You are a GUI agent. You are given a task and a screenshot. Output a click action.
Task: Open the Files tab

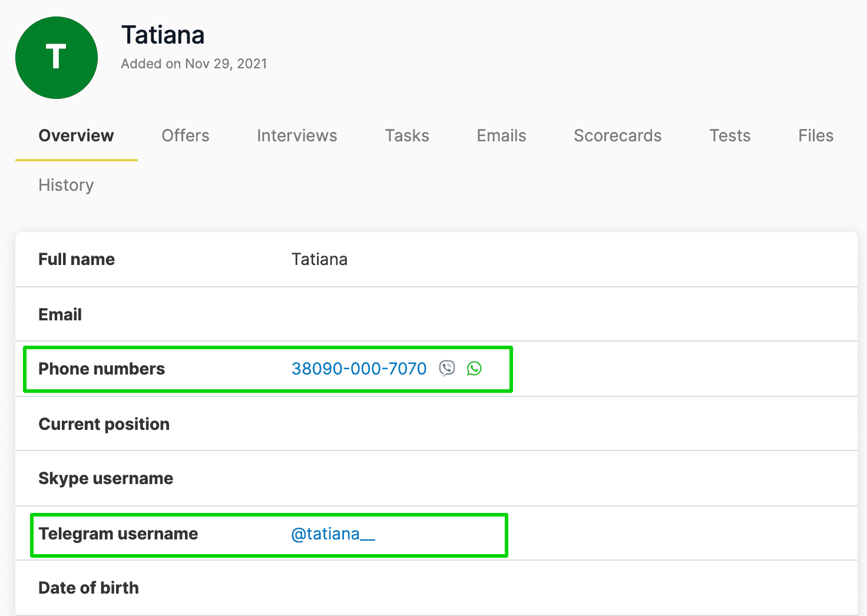(816, 136)
